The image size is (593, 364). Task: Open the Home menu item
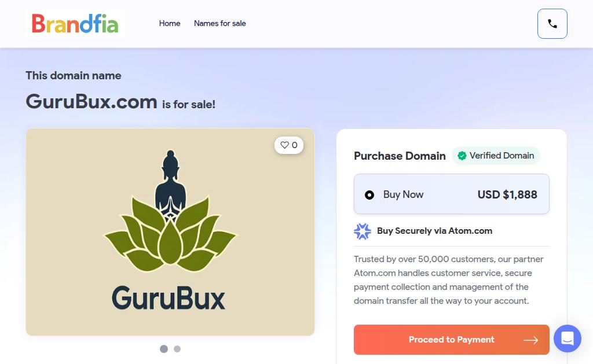[170, 23]
